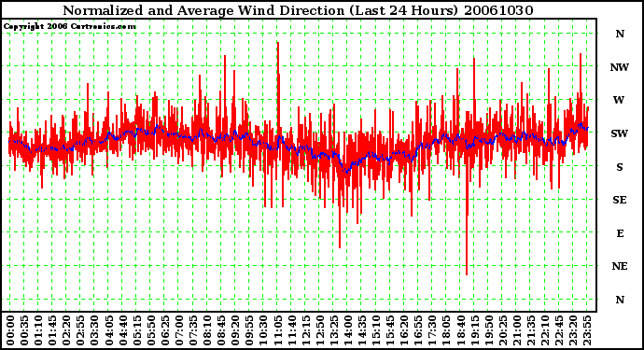
Task: Click the S direction axis label
Action: click(x=620, y=167)
